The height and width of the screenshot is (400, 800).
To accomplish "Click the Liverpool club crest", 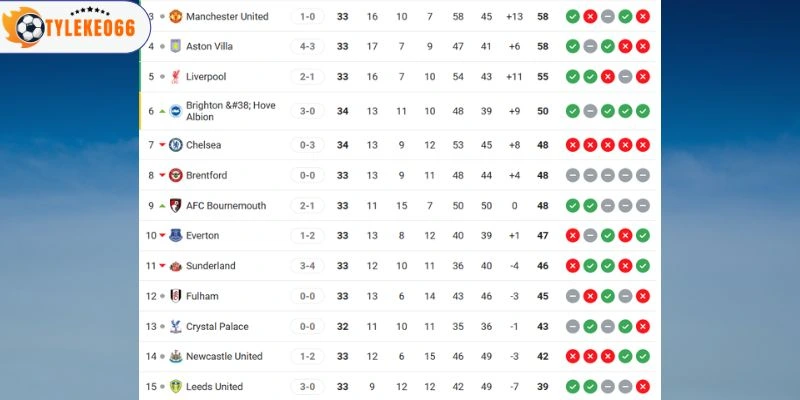I will pyautogui.click(x=176, y=77).
